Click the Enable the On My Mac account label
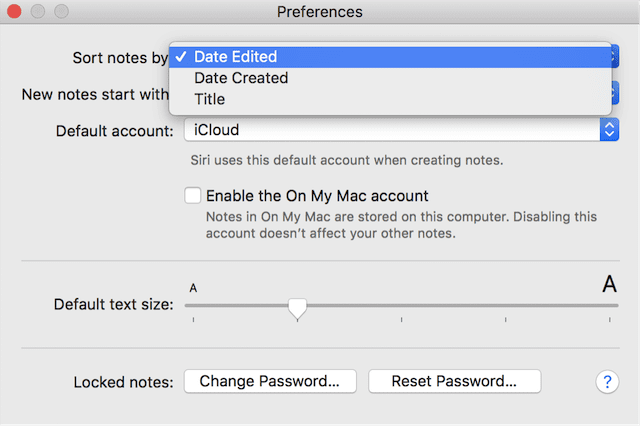Screen dimensions: 640x426 317,196
